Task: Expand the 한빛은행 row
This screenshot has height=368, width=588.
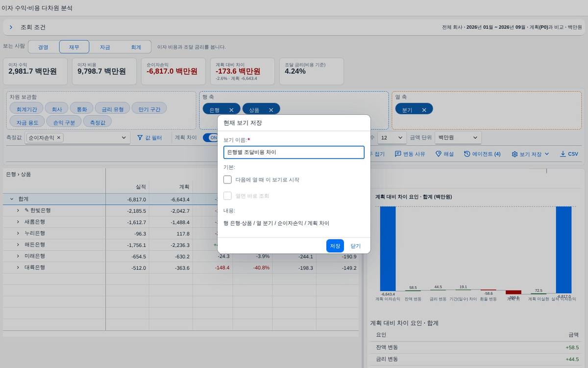Action: (x=18, y=210)
